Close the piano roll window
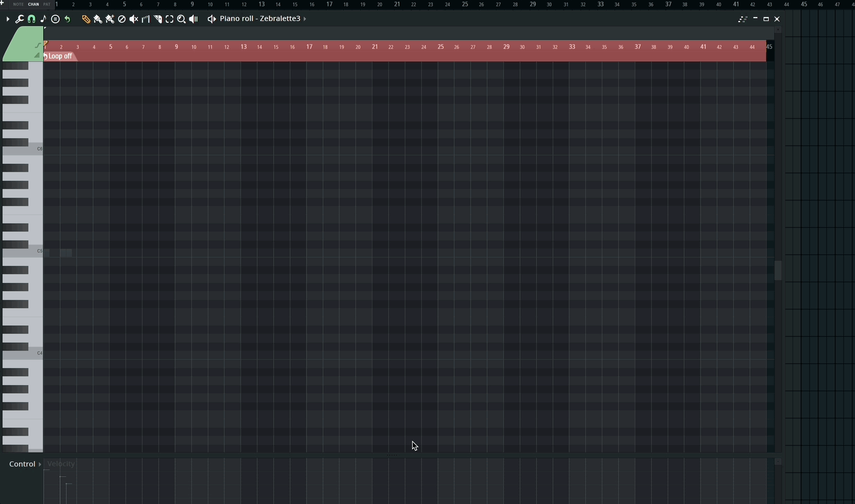Image resolution: width=855 pixels, height=504 pixels. tap(777, 19)
